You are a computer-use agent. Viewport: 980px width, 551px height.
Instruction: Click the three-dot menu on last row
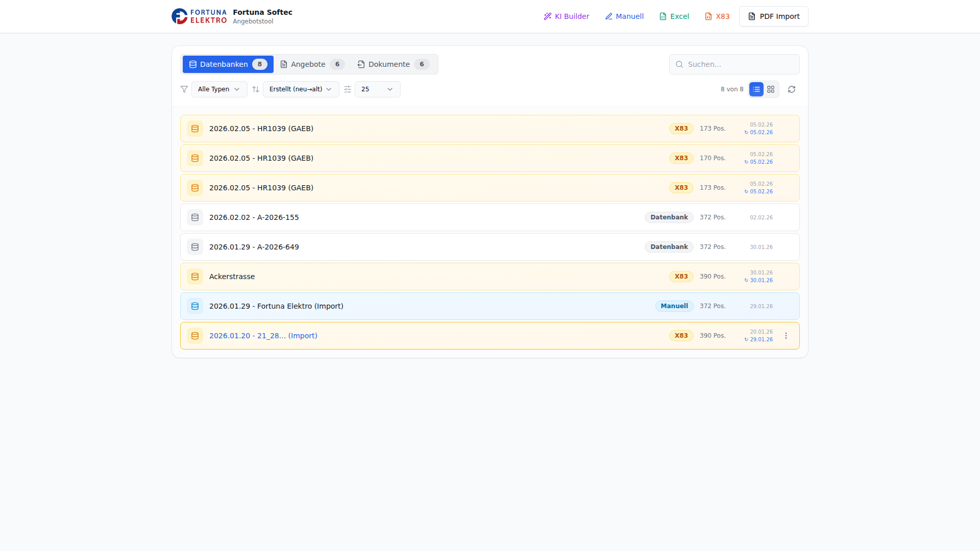(x=786, y=336)
